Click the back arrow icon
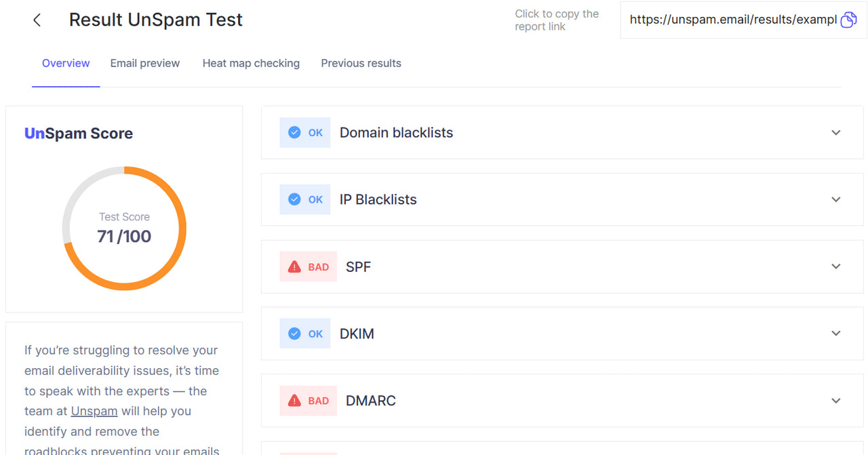868x455 pixels. pyautogui.click(x=37, y=20)
